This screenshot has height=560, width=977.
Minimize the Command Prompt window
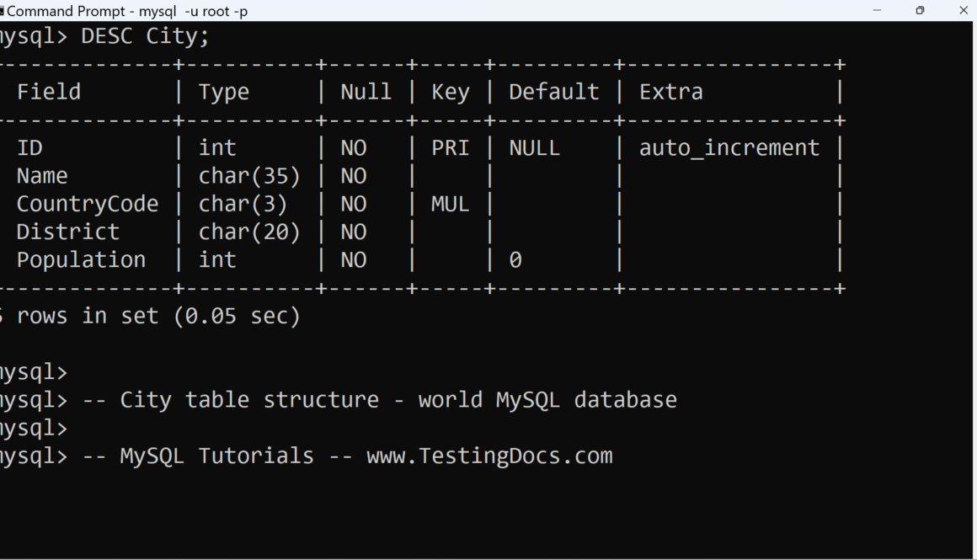pyautogui.click(x=878, y=10)
